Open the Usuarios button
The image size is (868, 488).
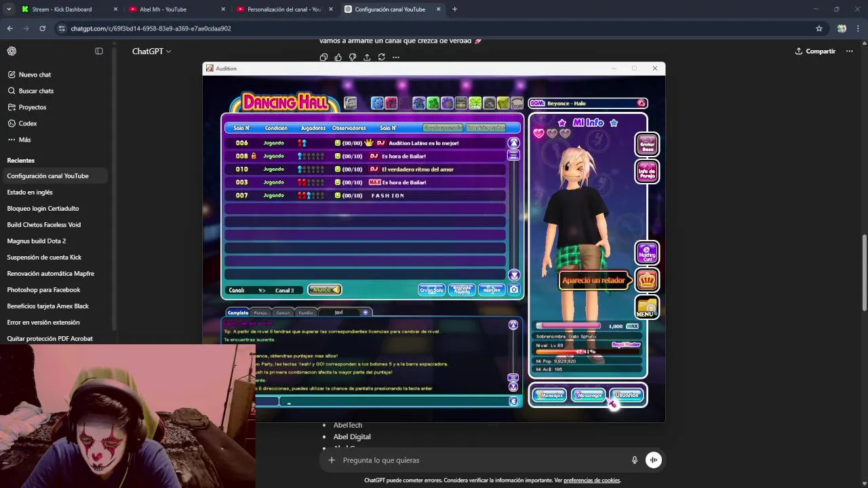(x=626, y=395)
